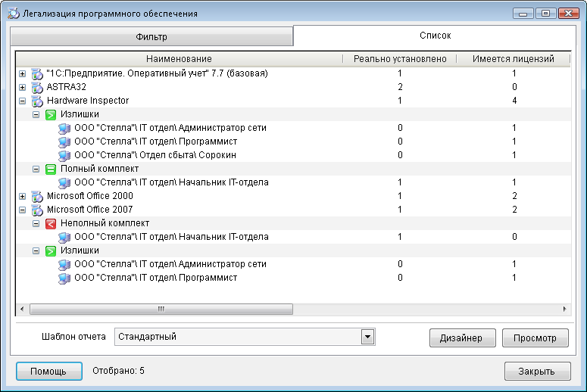
Task: Click computer icon for Отдел сбыта\ Сорокин
Action: tap(64, 155)
